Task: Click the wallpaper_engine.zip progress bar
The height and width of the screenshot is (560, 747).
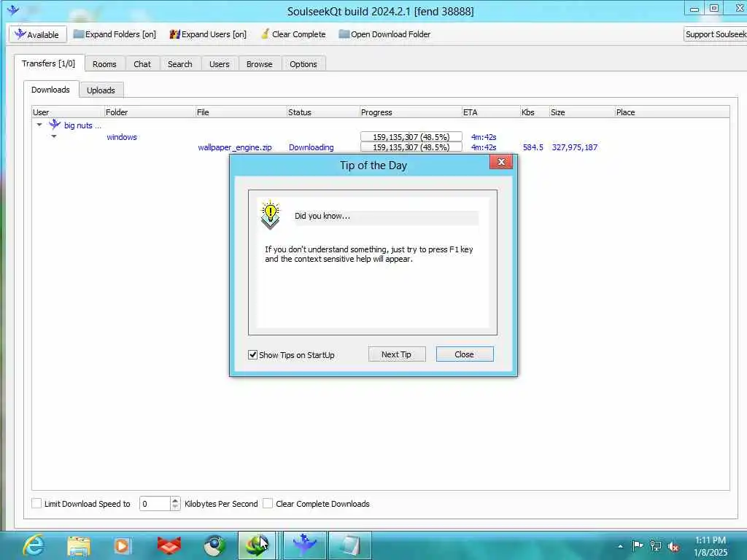Action: click(x=411, y=147)
